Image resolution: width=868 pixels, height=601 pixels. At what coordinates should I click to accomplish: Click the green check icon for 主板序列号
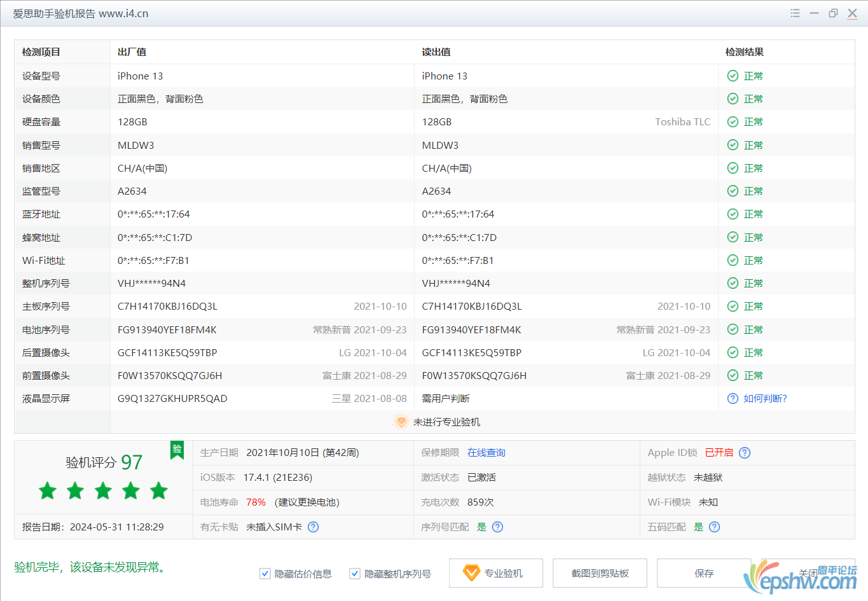pyautogui.click(x=733, y=306)
